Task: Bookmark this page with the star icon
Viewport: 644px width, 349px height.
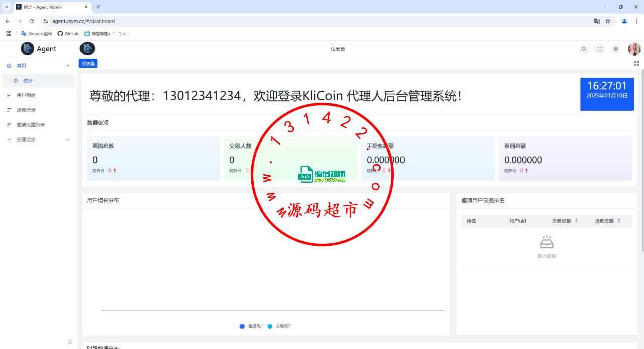Action: point(608,21)
